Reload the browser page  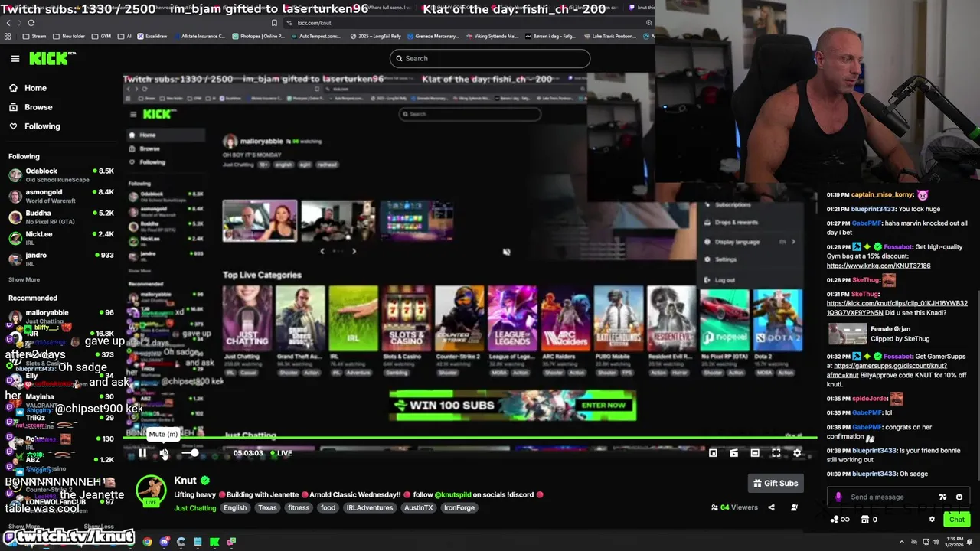(x=31, y=23)
